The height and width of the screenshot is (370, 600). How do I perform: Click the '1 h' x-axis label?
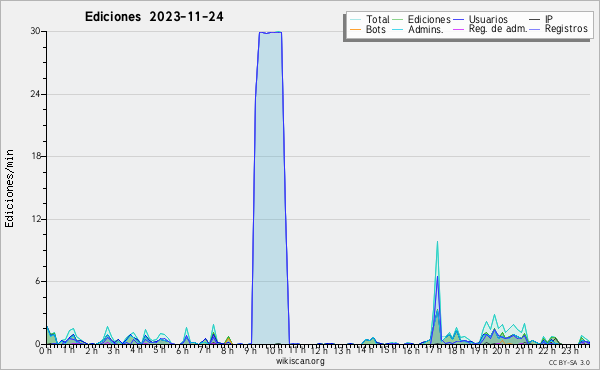68,350
